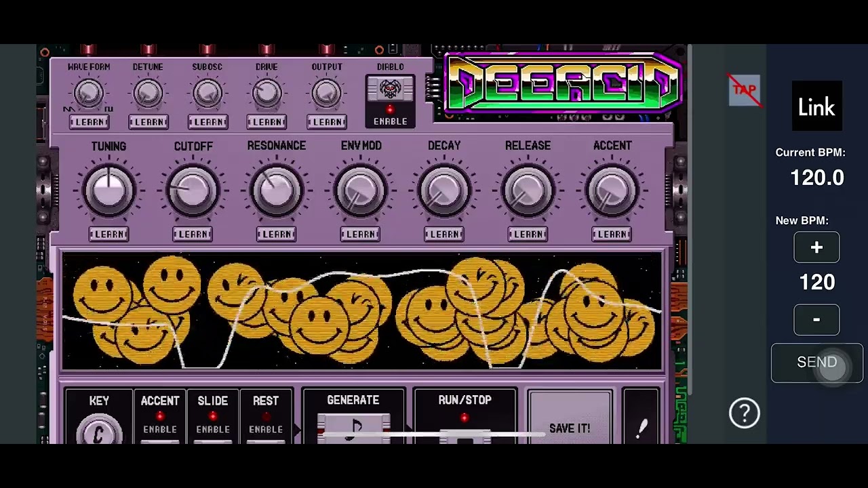Click the TUNING knob
This screenshot has width=868, height=488.
(108, 190)
